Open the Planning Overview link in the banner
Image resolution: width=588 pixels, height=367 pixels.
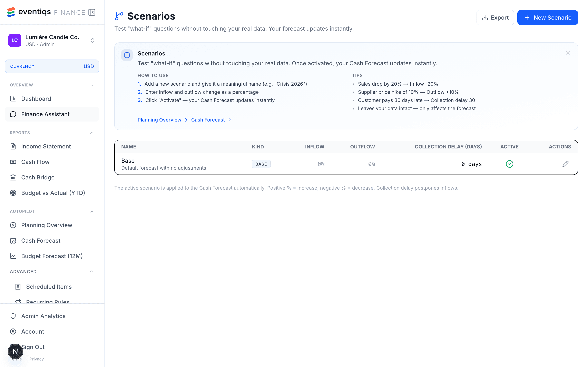coord(159,120)
